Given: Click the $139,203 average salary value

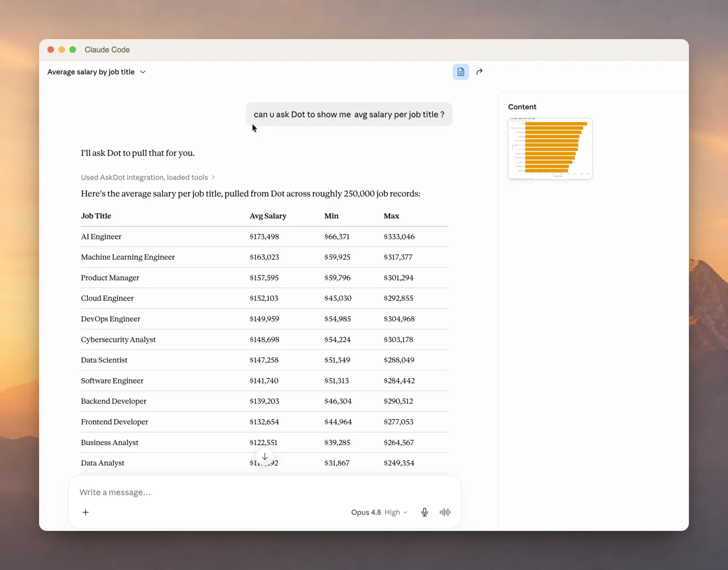Looking at the screenshot, I should point(264,401).
